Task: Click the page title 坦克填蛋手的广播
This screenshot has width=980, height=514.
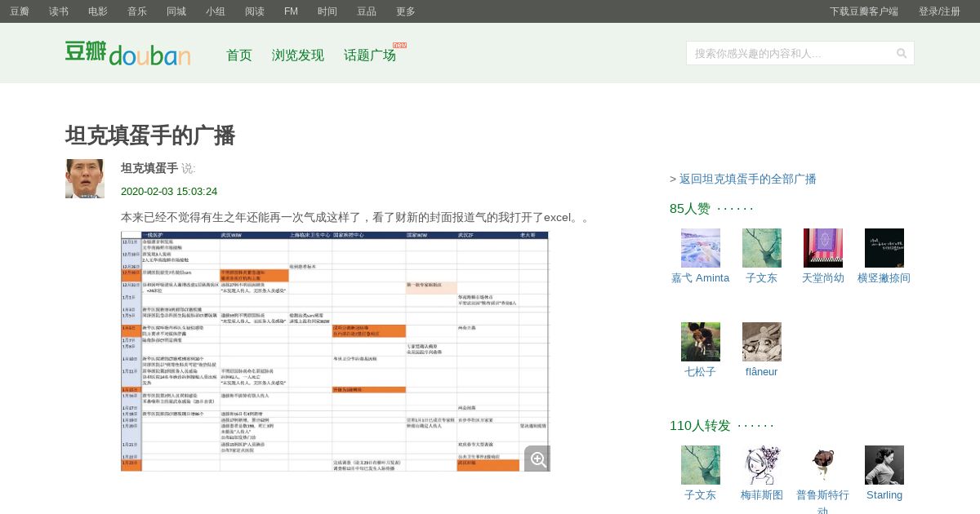Action: pyautogui.click(x=150, y=135)
